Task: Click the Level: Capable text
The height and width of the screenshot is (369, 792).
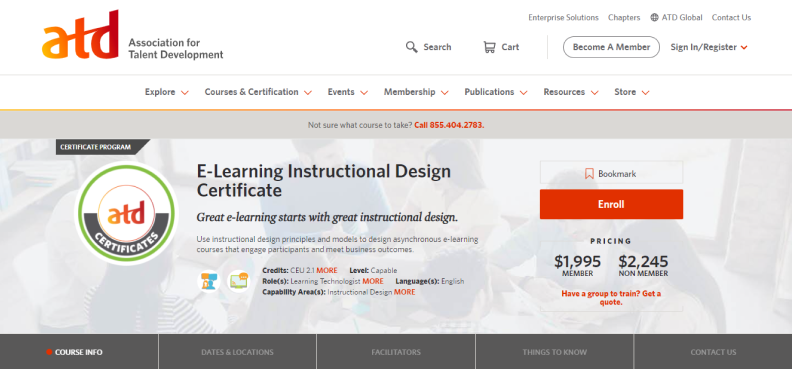Action: [373, 271]
